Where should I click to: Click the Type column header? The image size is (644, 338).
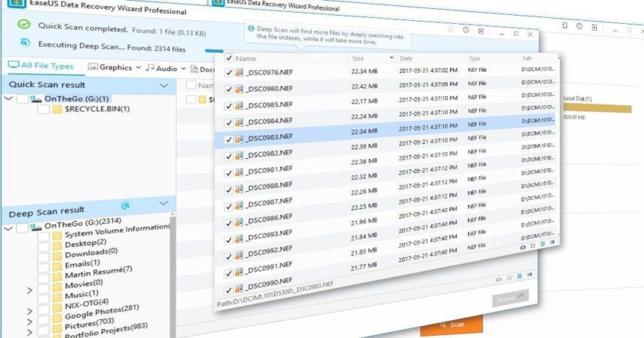click(x=474, y=58)
